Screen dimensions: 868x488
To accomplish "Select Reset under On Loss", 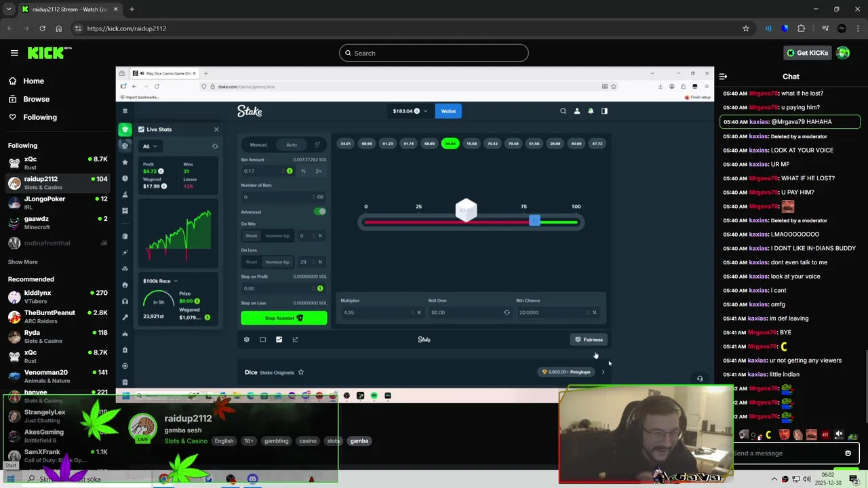I will coord(252,262).
